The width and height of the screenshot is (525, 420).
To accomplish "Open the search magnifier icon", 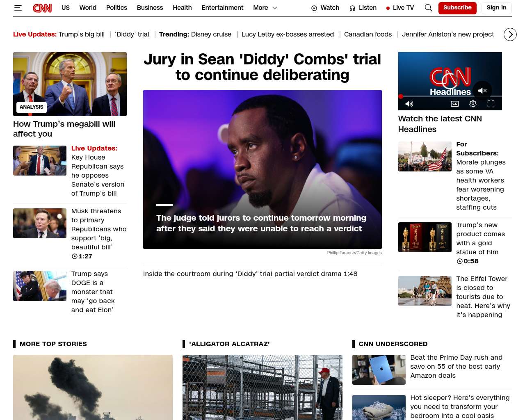I will pos(429,8).
